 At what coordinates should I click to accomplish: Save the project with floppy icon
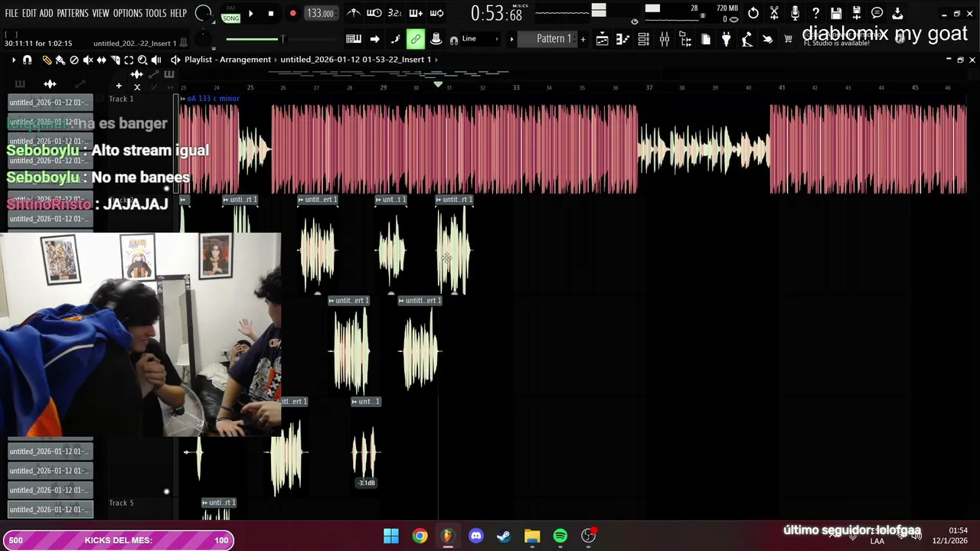(836, 13)
